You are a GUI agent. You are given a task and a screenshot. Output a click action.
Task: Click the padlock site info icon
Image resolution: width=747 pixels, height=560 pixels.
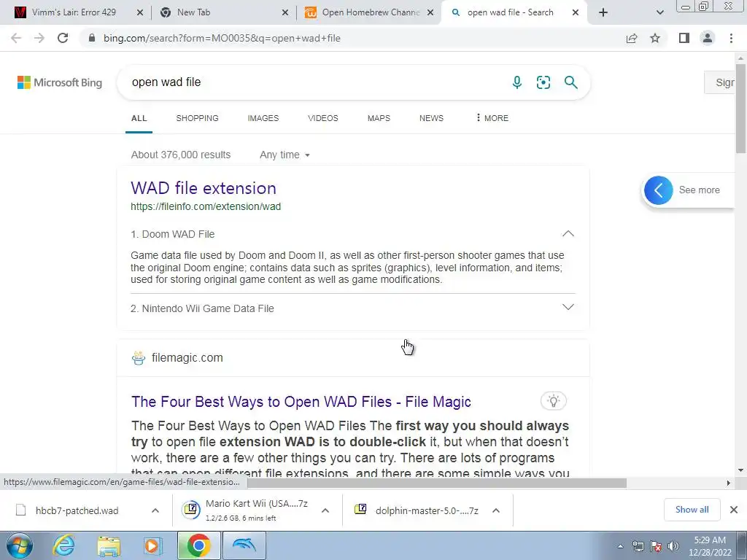tap(92, 38)
